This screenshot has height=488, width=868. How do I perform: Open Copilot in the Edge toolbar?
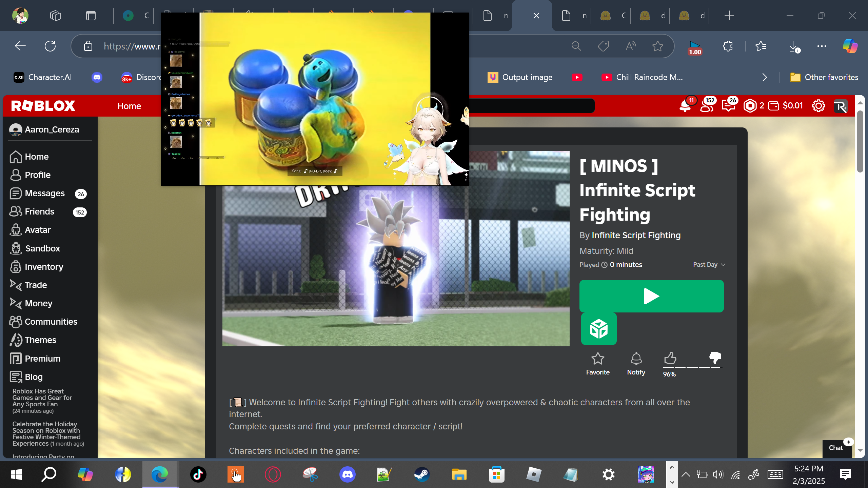[x=850, y=46]
